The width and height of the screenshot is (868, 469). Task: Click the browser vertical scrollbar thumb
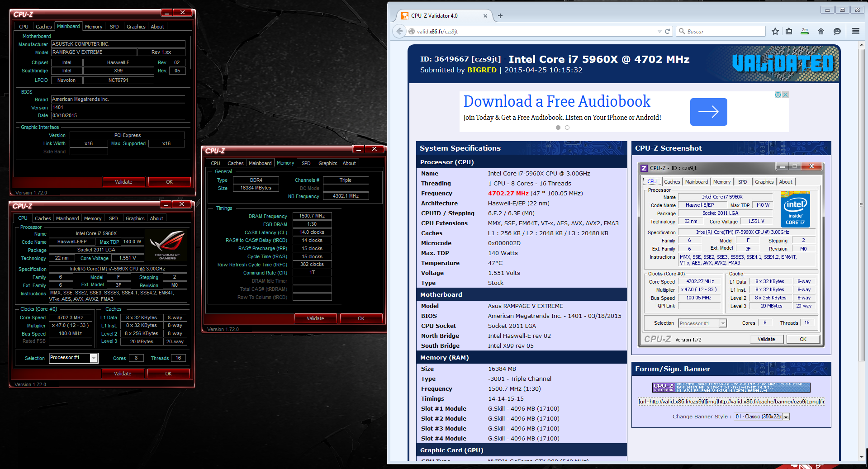862,205
